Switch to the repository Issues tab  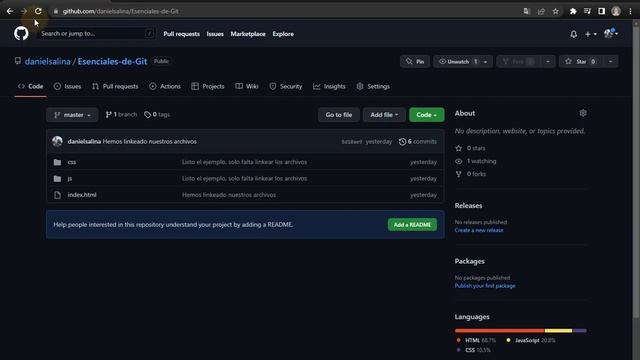[x=67, y=87]
